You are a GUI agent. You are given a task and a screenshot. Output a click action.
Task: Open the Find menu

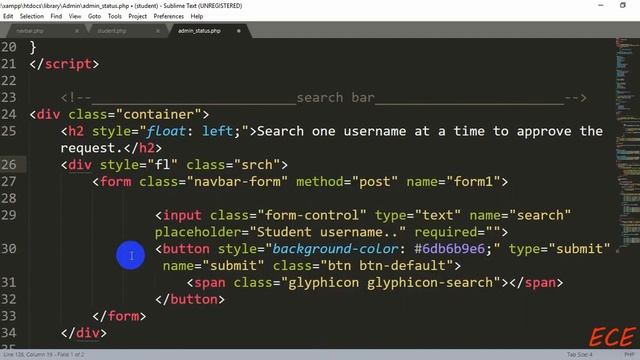coord(56,16)
